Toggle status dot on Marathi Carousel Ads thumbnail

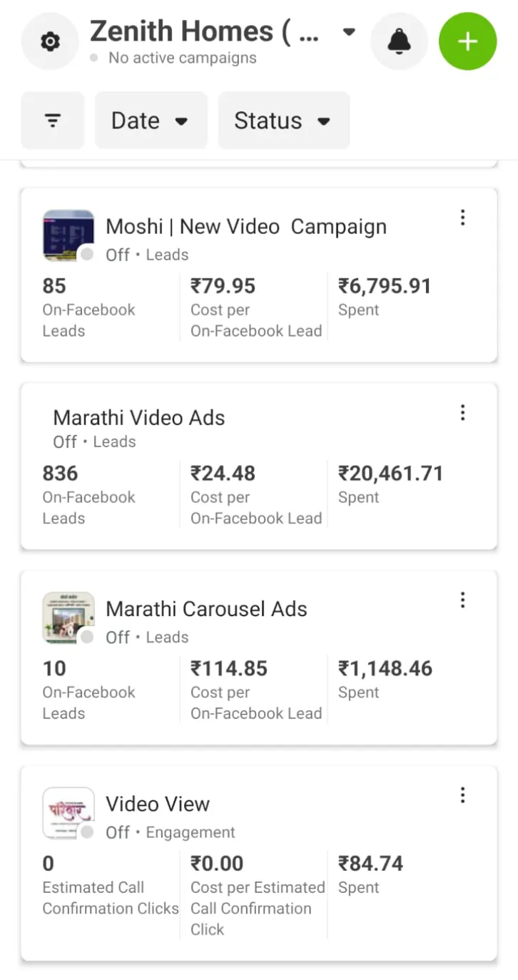[87, 637]
